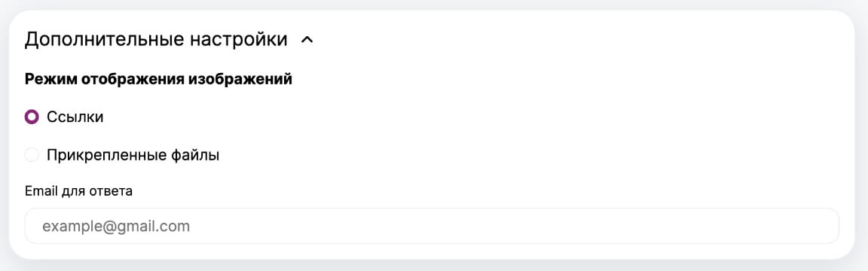This screenshot has width=868, height=271.
Task: Switch image mode to Прикрепленные файлы
Action: (x=32, y=155)
